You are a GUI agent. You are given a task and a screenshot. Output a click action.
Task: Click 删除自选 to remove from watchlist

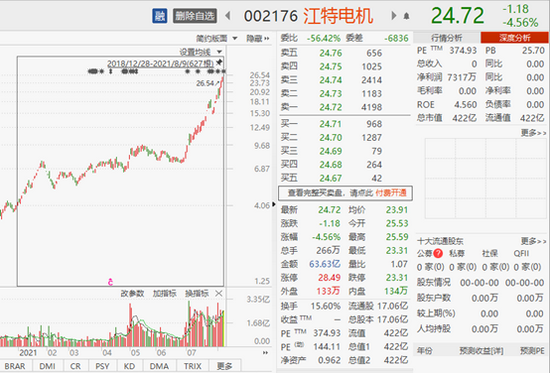click(x=195, y=16)
